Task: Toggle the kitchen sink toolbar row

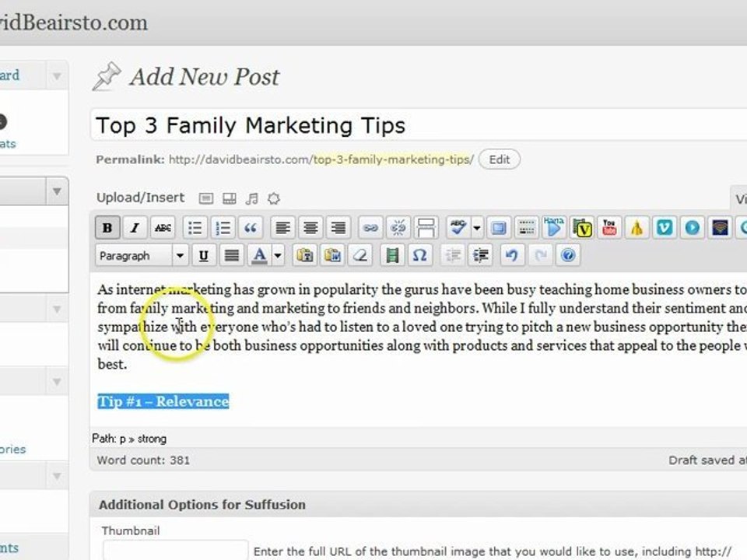Action: [526, 228]
